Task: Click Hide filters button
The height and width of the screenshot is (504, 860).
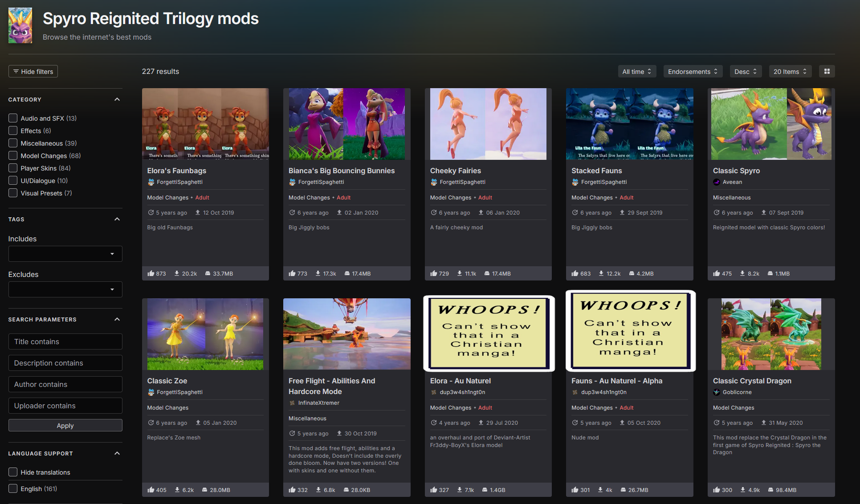Action: 33,71
